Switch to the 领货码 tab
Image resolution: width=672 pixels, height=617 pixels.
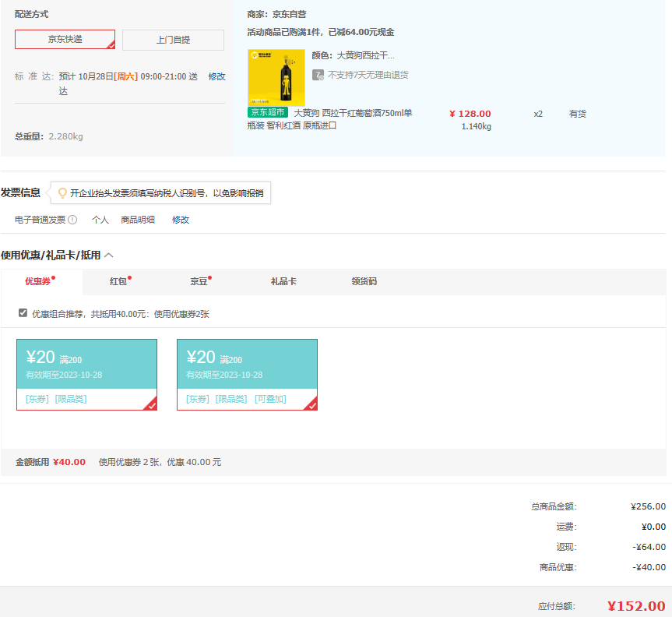pyautogui.click(x=364, y=281)
